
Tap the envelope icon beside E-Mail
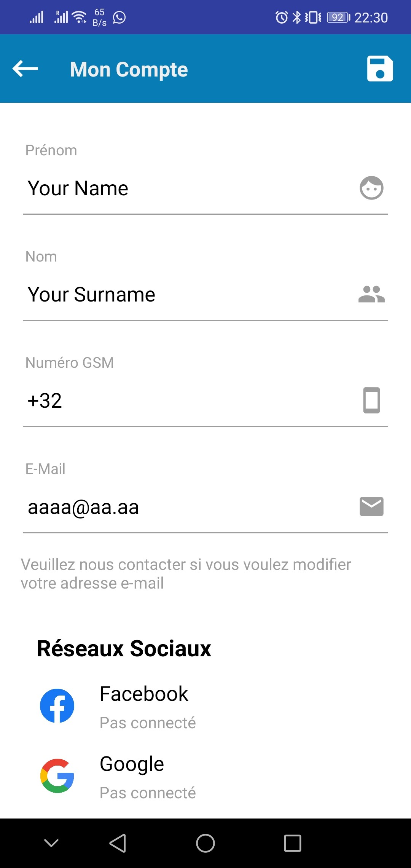371,506
